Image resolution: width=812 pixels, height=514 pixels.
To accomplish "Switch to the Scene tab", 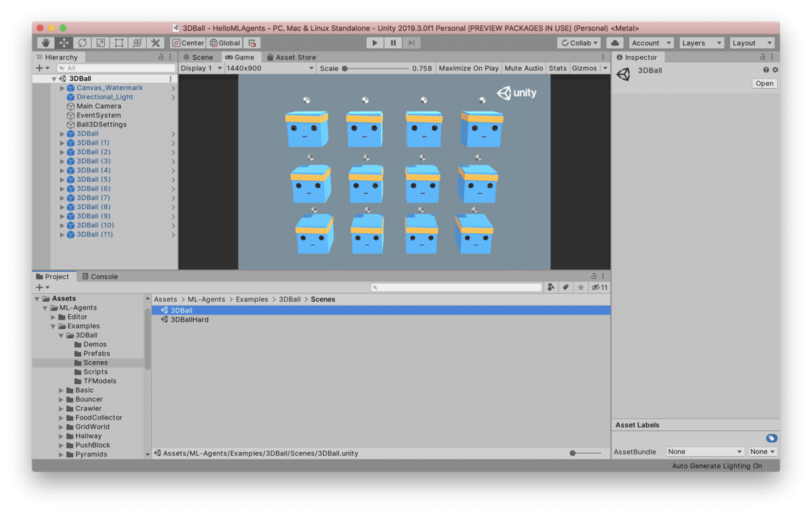I will [x=198, y=57].
